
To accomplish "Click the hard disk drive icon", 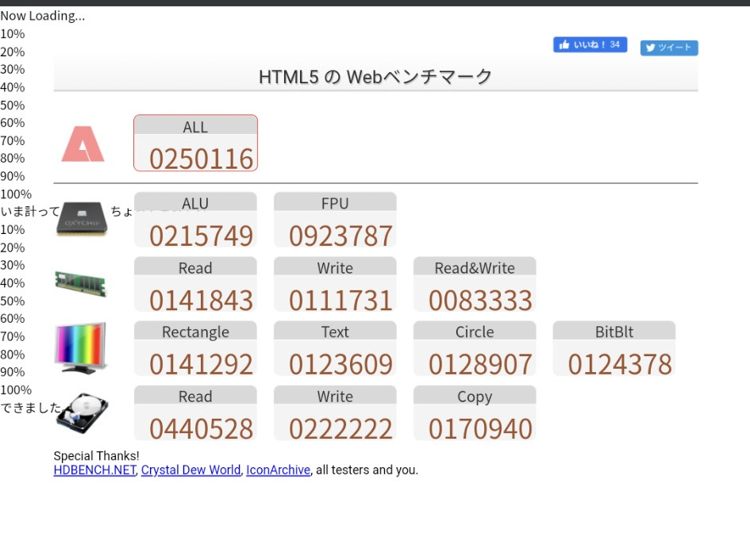I will (83, 412).
